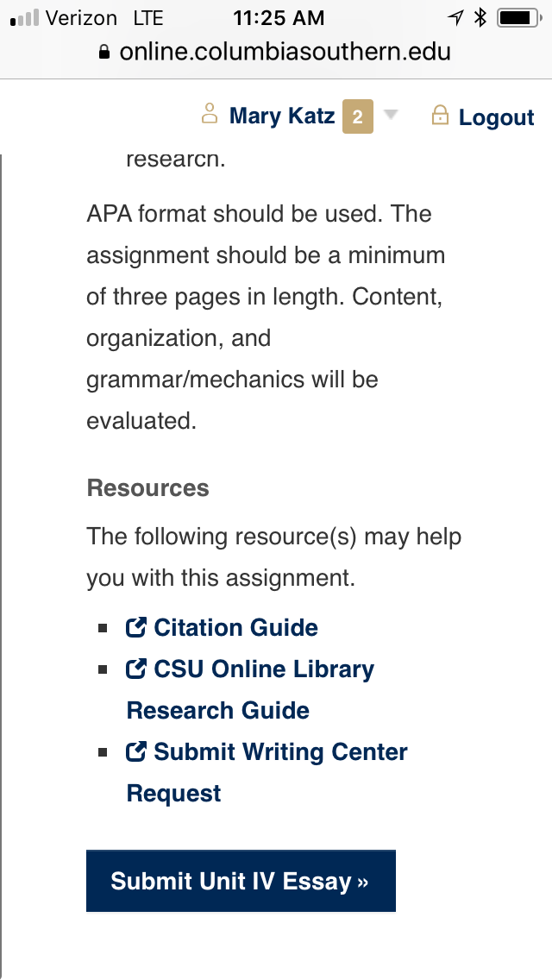This screenshot has height=980, width=552.
Task: Click the Submit Unit IV Essay button
Action: coord(241,881)
